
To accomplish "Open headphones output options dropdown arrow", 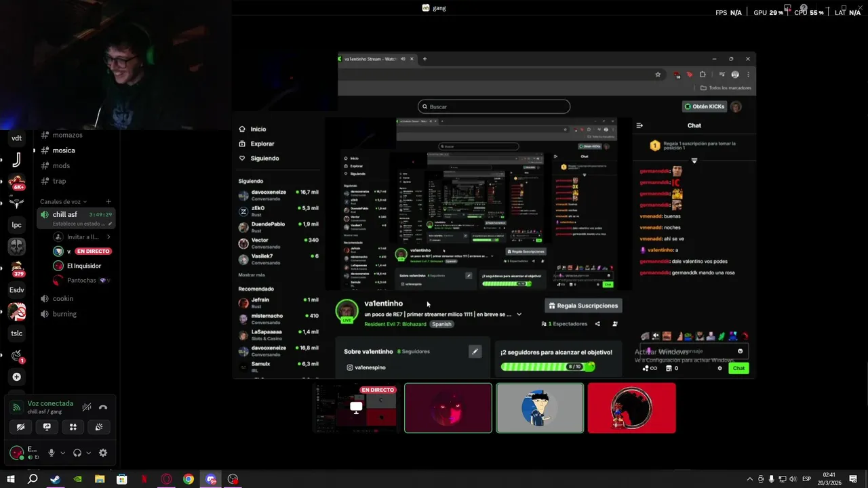I will [88, 453].
